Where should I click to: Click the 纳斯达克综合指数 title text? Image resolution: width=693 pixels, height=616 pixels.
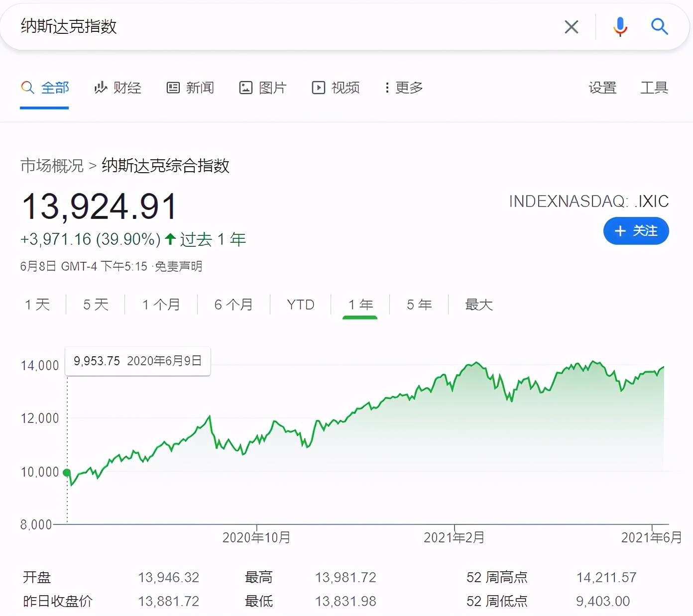(x=165, y=166)
